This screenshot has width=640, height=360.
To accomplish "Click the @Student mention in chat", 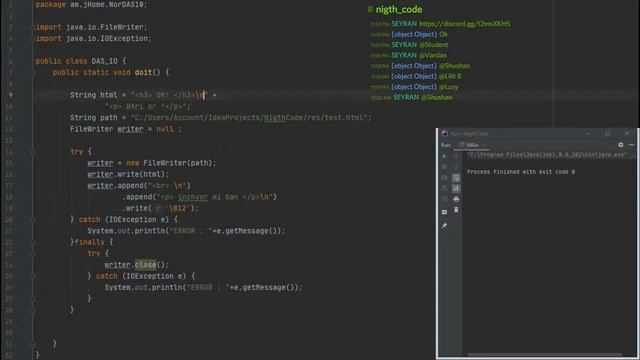I will point(433,45).
